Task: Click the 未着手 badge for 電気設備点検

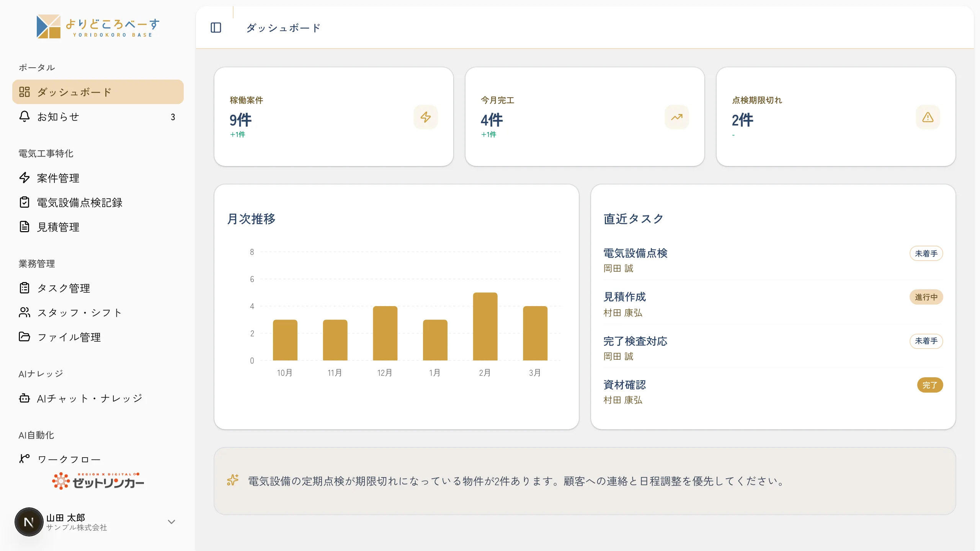Action: [926, 253]
